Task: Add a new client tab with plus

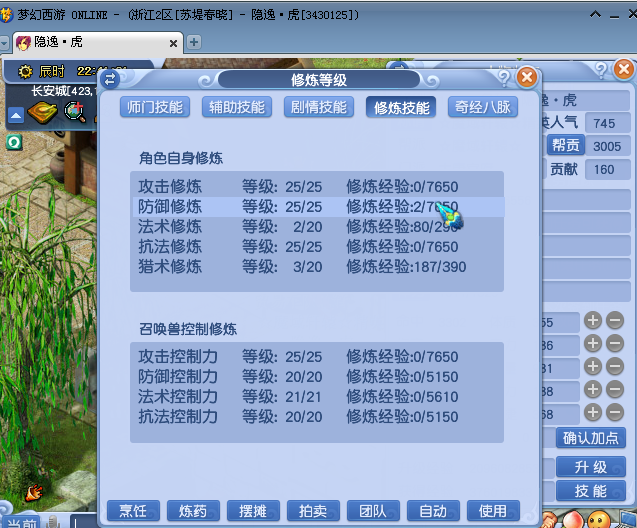Action: [194, 42]
